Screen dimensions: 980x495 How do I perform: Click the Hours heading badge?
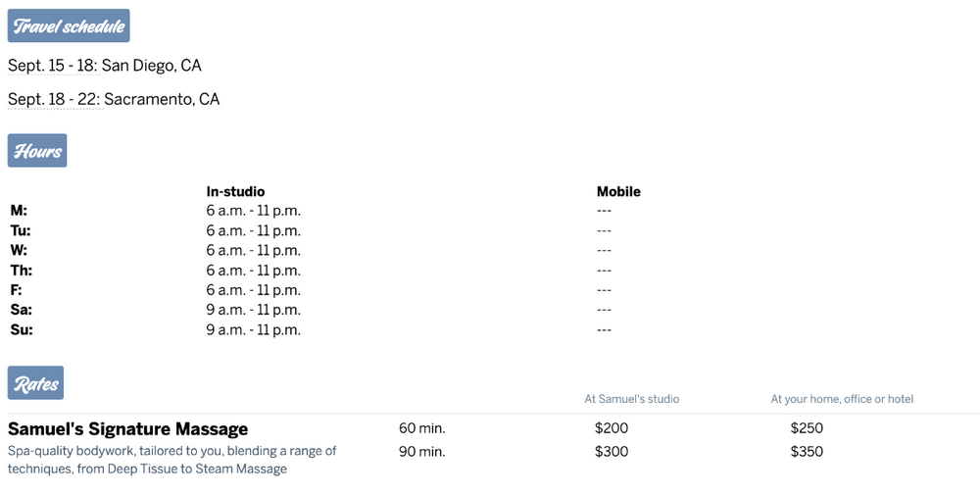point(37,151)
